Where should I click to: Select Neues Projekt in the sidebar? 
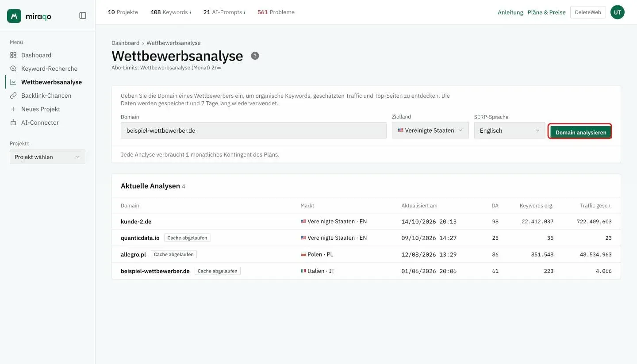pyautogui.click(x=41, y=109)
